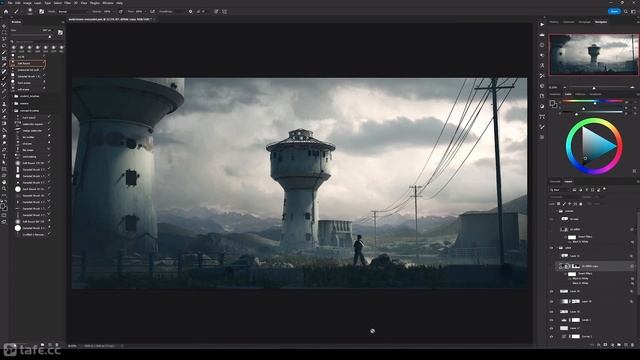Select the highlighted Soft Round brush preset
Image resolution: width=640 pixels, height=360 pixels.
coord(28,63)
